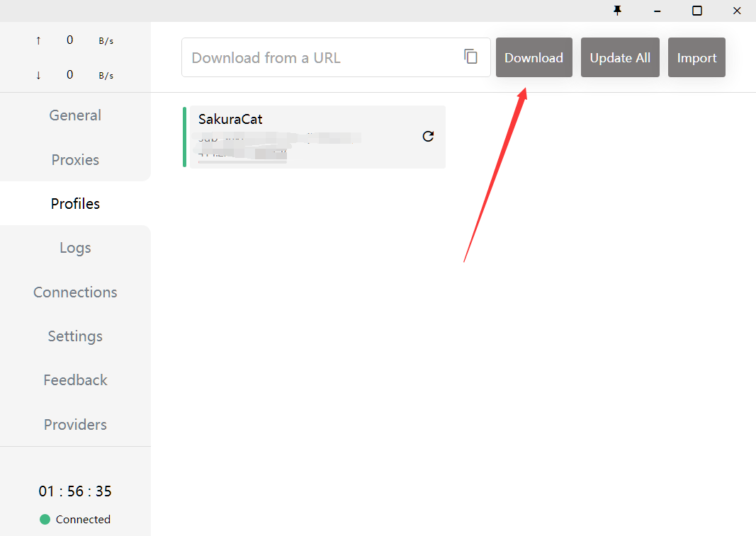Click the Import button

[x=696, y=57]
